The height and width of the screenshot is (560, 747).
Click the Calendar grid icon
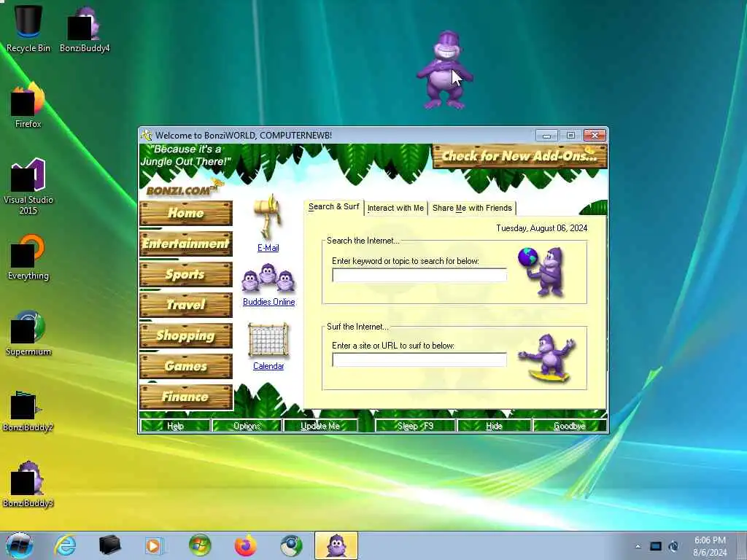pyautogui.click(x=268, y=340)
